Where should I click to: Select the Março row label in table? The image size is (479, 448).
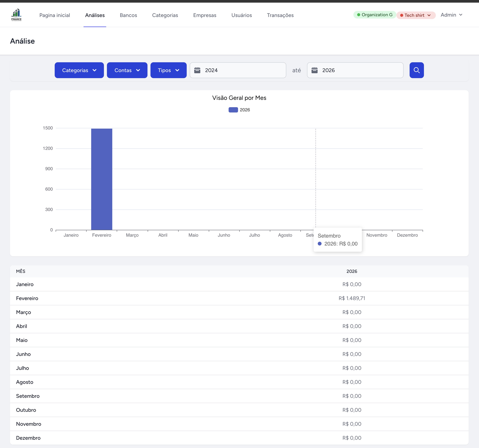tap(24, 312)
